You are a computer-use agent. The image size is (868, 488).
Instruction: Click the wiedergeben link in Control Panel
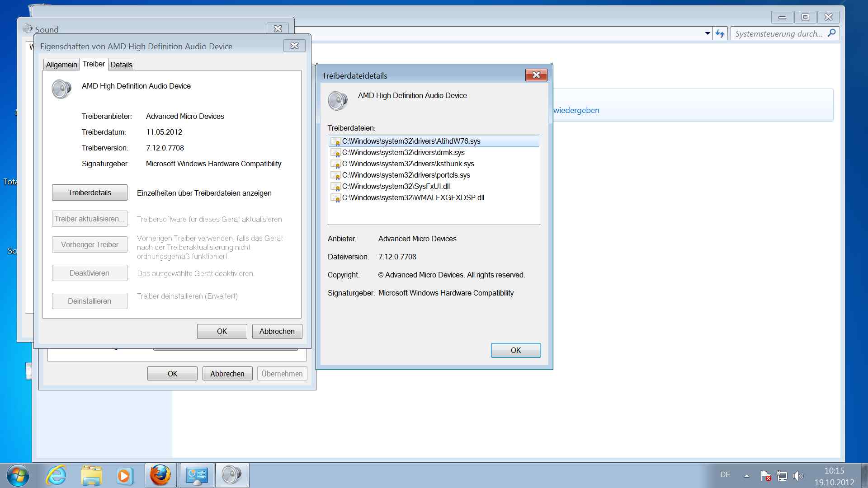[576, 110]
